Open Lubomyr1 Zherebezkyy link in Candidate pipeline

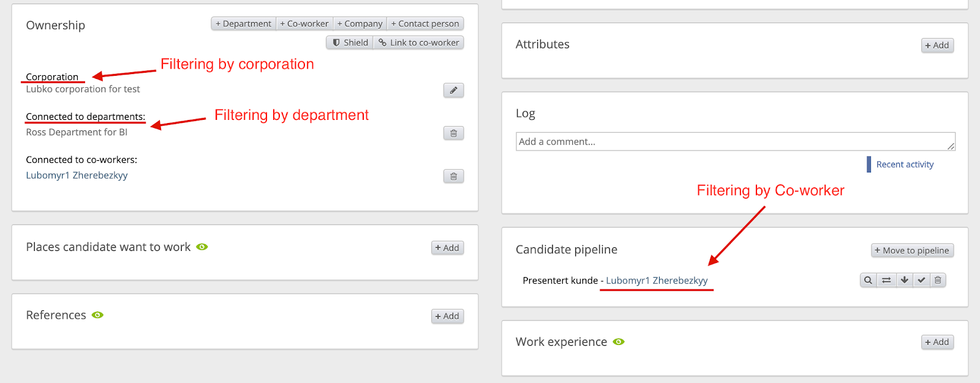pyautogui.click(x=657, y=280)
